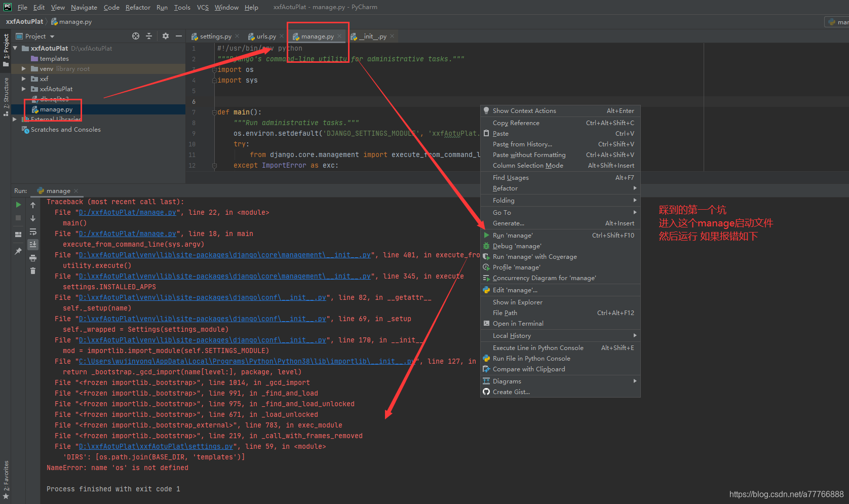Choose Compare with Clipboard
849x504 pixels.
point(560,369)
